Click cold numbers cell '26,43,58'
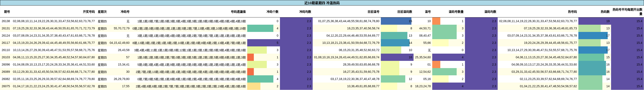Screen dimensions: 644x90 click(x=124, y=50)
